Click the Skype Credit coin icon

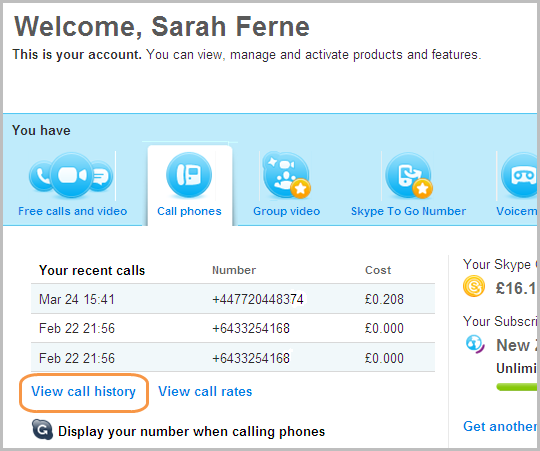(474, 286)
